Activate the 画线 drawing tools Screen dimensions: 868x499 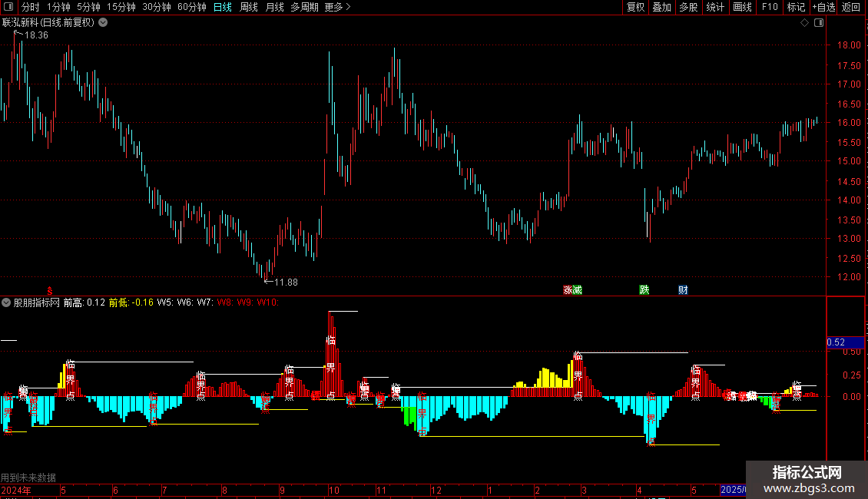tap(742, 7)
